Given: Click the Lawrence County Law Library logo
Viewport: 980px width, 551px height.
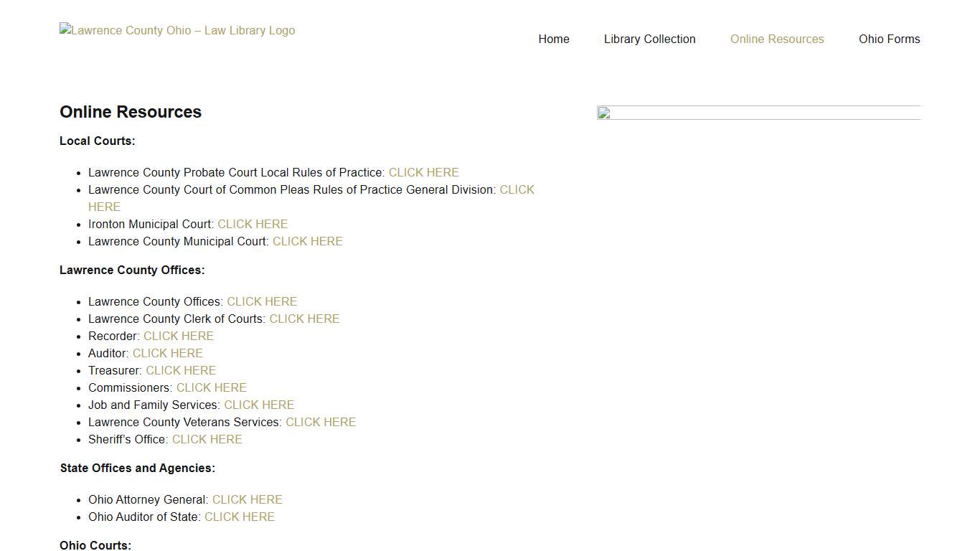Looking at the screenshot, I should 176,30.
